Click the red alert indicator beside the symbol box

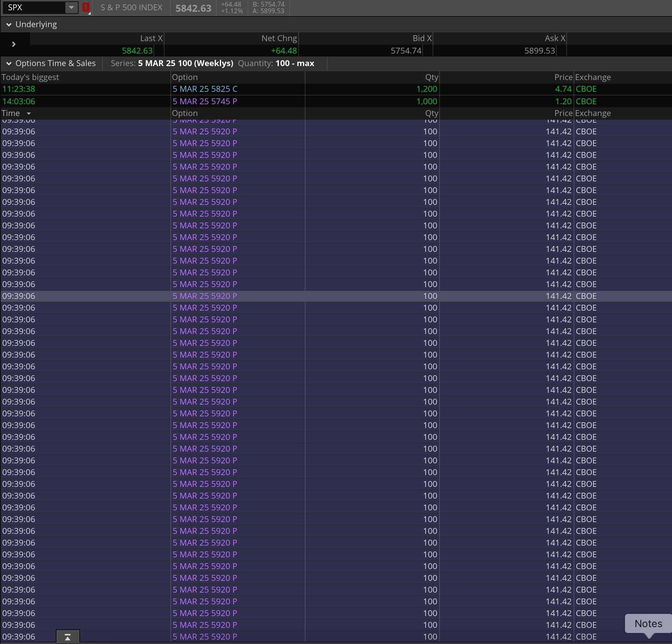pyautogui.click(x=86, y=7)
